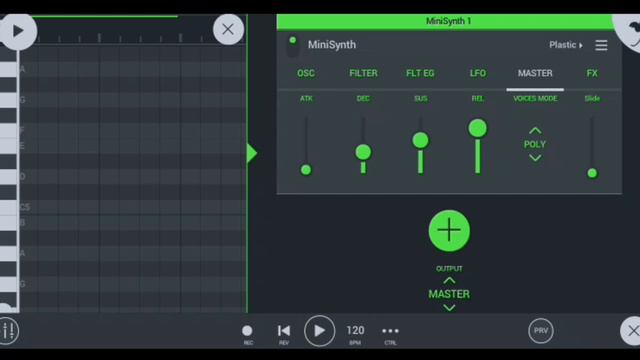
Task: Click the REL slider knob
Action: click(x=478, y=129)
